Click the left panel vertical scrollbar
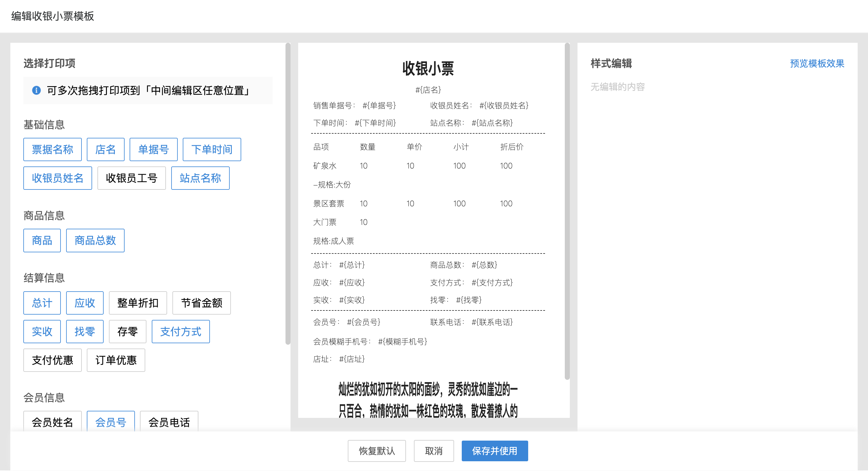Image resolution: width=868 pixels, height=471 pixels. point(288,194)
